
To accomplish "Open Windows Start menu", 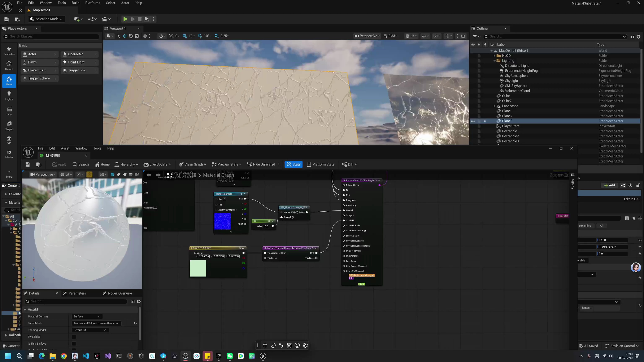I will click(x=8, y=356).
